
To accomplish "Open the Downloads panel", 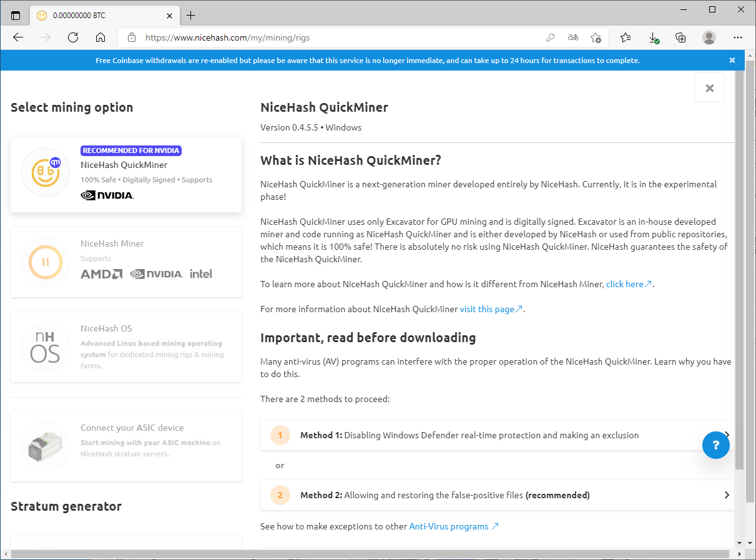I will click(x=654, y=37).
